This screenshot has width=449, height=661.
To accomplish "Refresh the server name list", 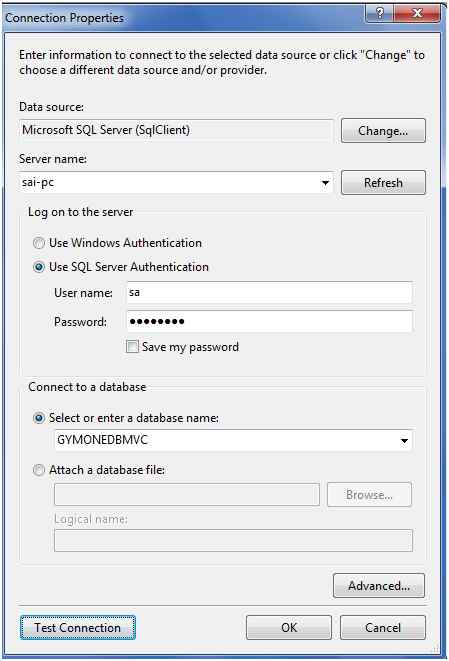I will [383, 183].
